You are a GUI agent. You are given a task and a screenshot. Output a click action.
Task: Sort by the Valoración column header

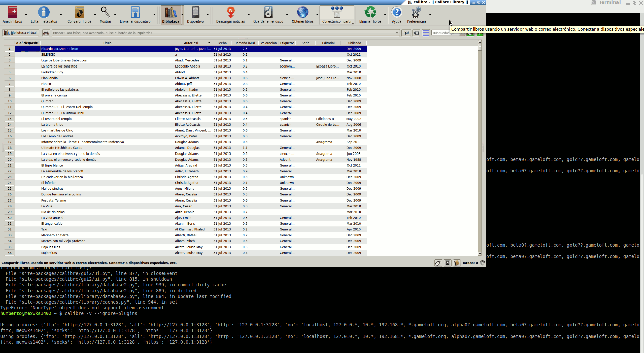click(268, 43)
